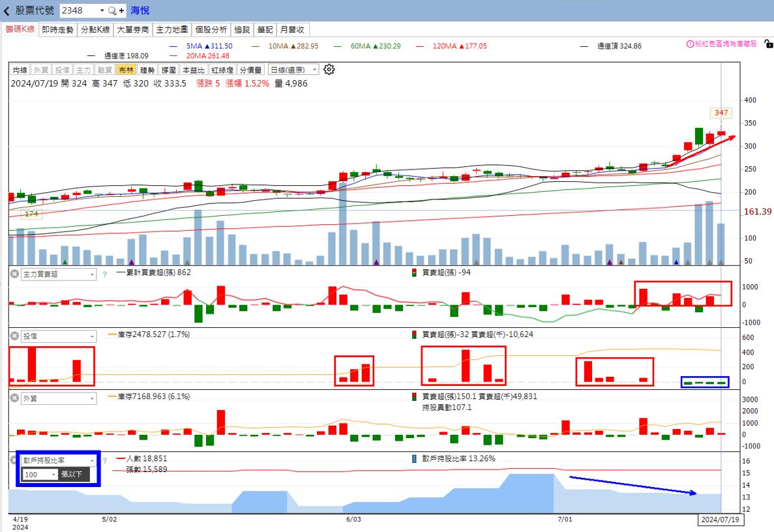Click the 5MA 311.50 legend entry
This screenshot has height=532, width=774.
pos(201,46)
